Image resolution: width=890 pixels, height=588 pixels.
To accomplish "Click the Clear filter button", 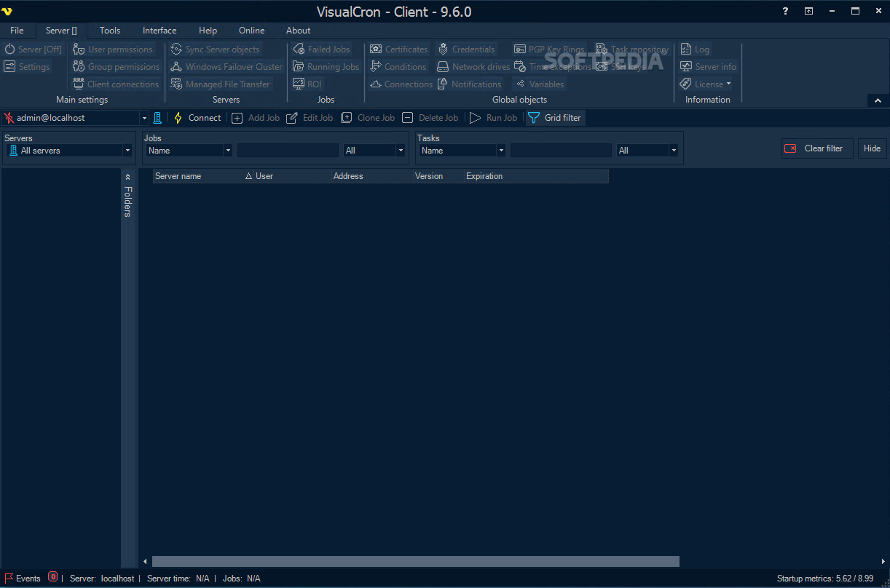I will 817,148.
